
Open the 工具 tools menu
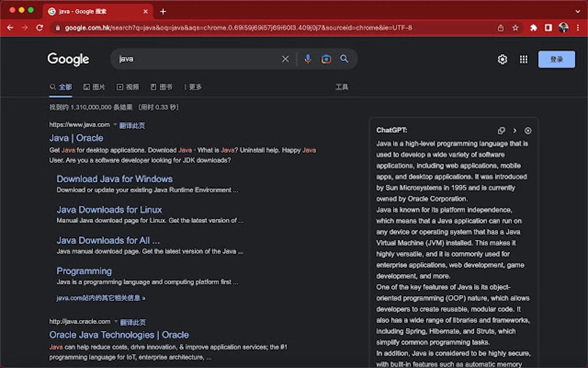point(342,87)
